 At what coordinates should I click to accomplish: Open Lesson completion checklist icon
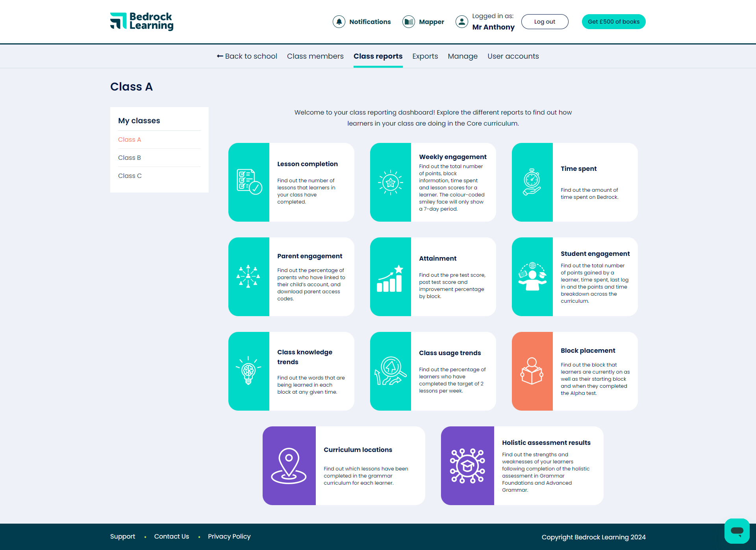click(x=249, y=182)
